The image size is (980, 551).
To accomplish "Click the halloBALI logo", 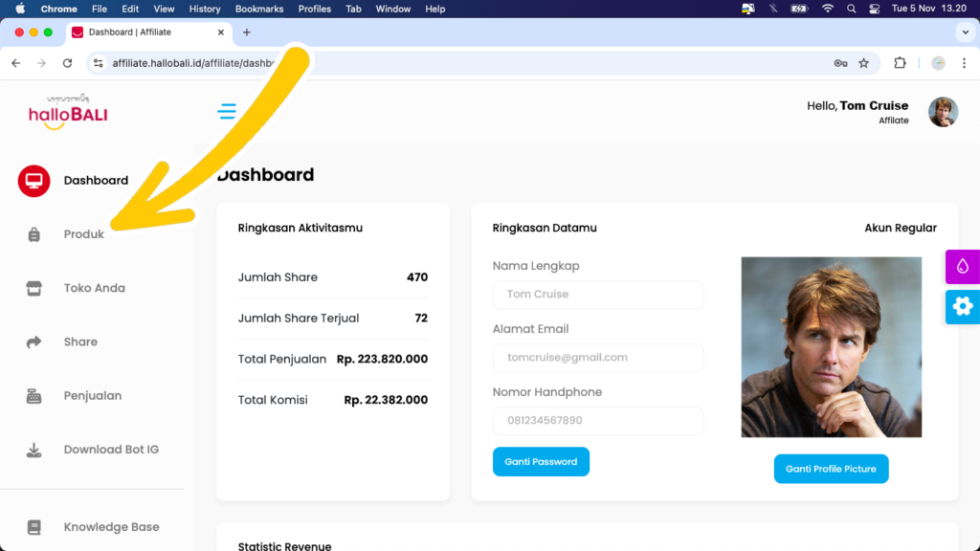I will 68,112.
